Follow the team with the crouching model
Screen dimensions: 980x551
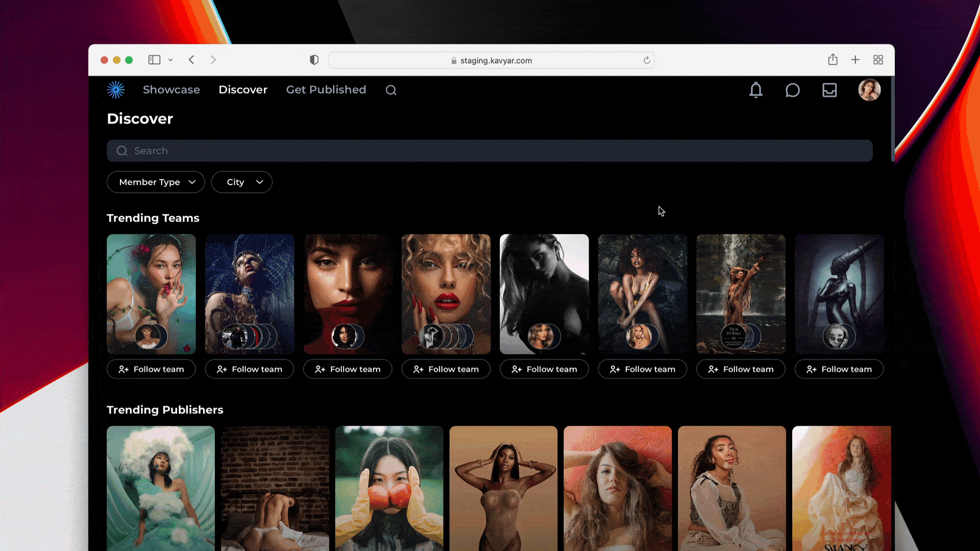[643, 369]
